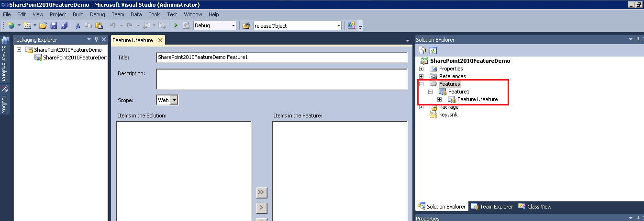Open the Build menu
This screenshot has height=221, width=644.
[78, 14]
